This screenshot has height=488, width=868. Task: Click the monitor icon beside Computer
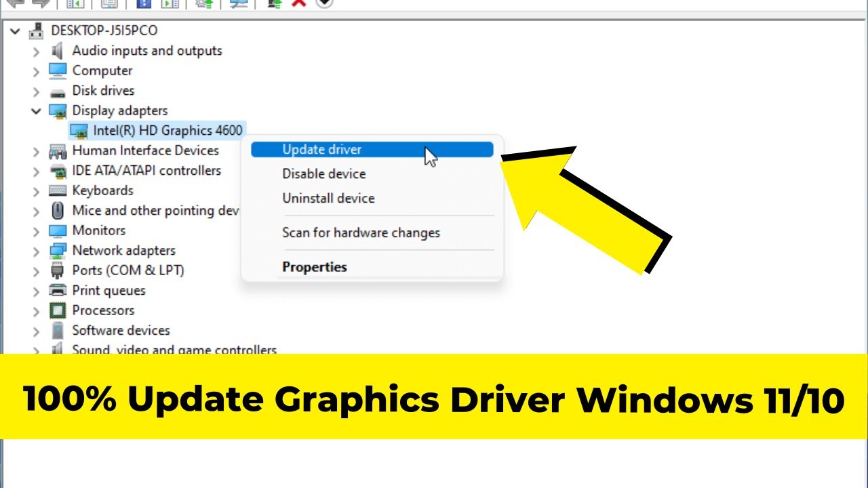pos(58,70)
